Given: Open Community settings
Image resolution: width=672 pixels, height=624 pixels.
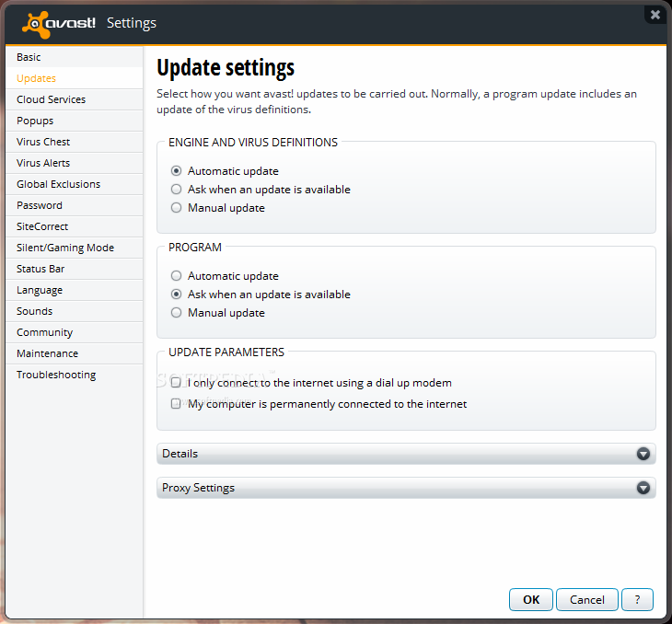Looking at the screenshot, I should [x=75, y=332].
